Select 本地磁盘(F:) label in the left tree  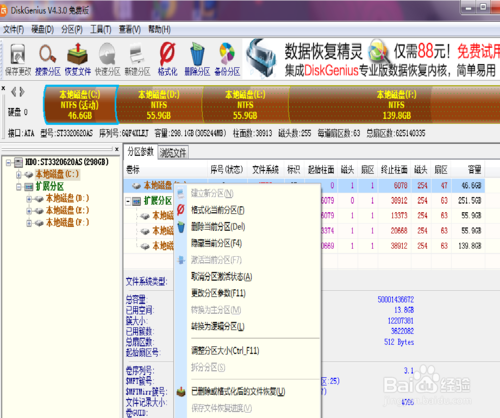[x=67, y=222]
